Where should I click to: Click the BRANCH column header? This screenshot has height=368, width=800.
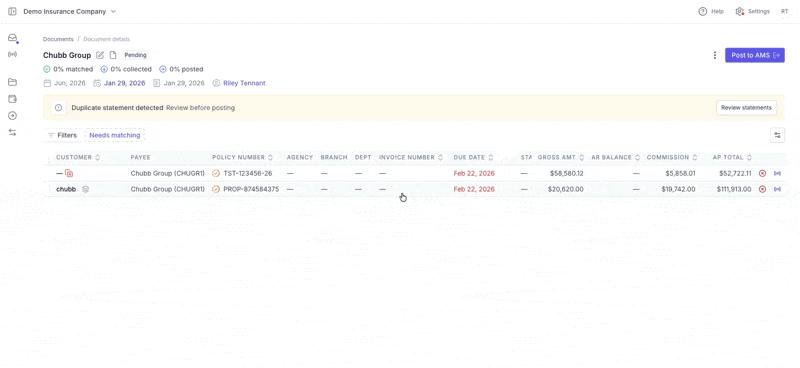point(334,157)
